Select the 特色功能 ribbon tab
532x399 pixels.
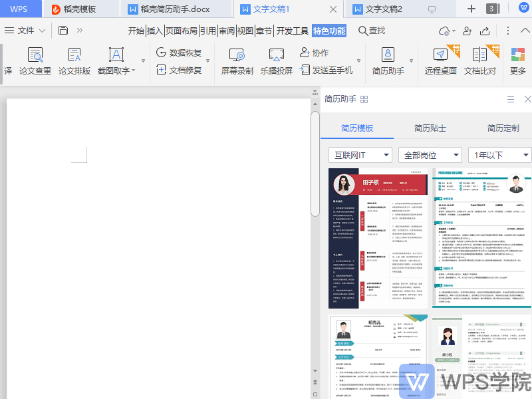click(329, 31)
